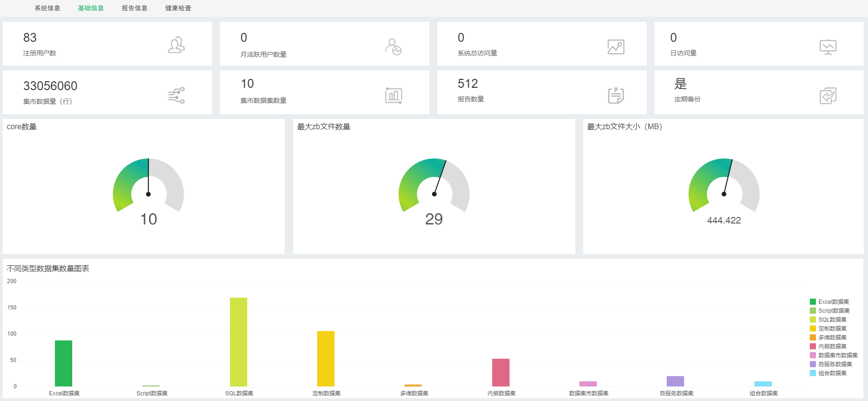Click the 最大zb文件数量 gauge

(434, 185)
